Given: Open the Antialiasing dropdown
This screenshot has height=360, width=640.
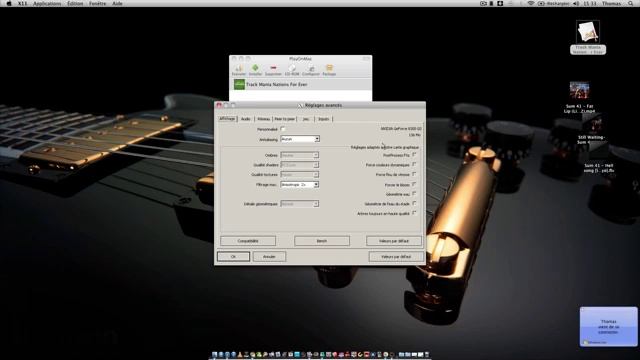Looking at the screenshot, I should [x=300, y=139].
